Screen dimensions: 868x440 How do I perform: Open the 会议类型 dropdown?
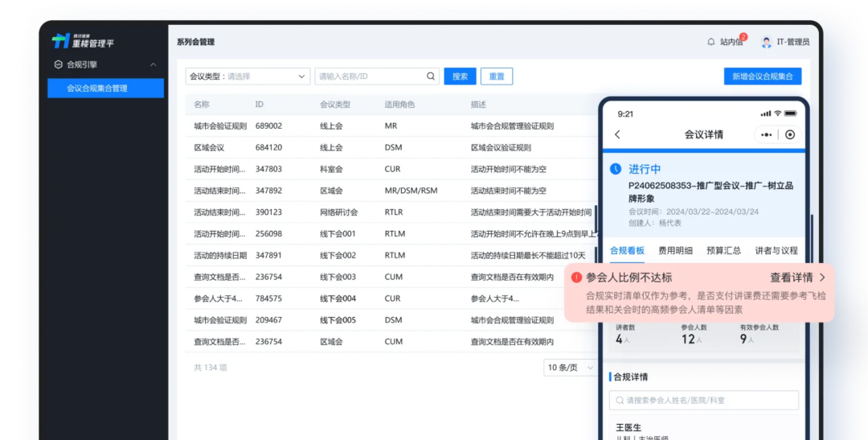pyautogui.click(x=248, y=76)
